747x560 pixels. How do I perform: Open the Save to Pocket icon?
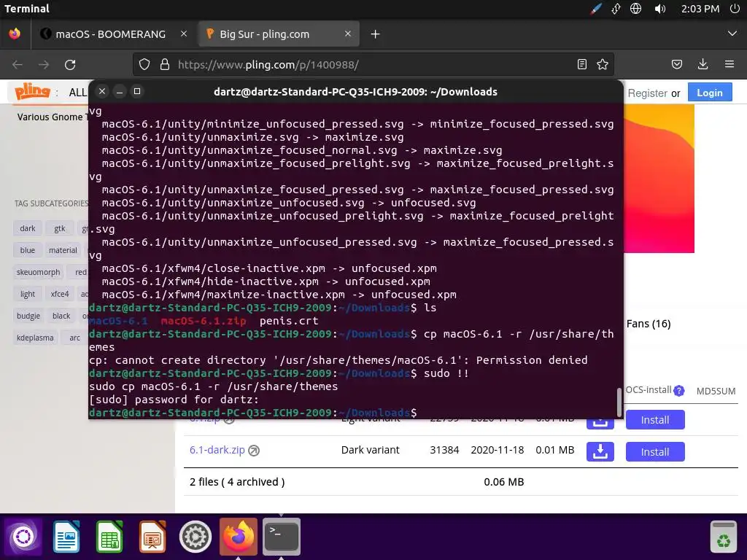coord(677,64)
